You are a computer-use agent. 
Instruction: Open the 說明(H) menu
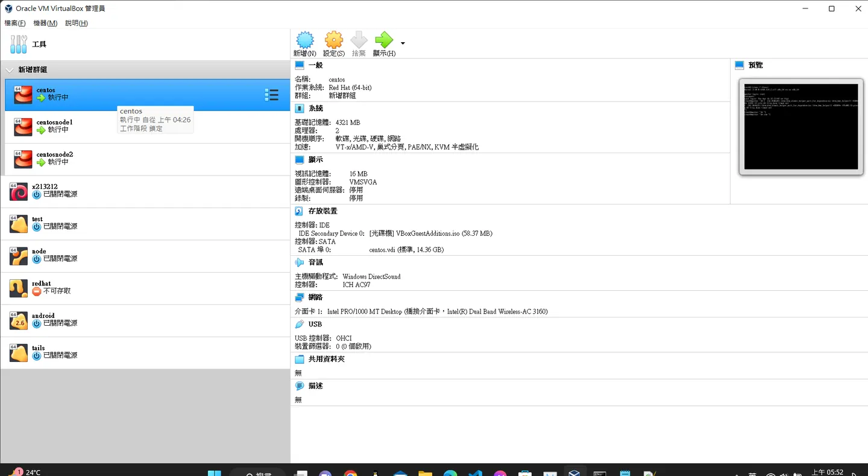click(x=77, y=23)
